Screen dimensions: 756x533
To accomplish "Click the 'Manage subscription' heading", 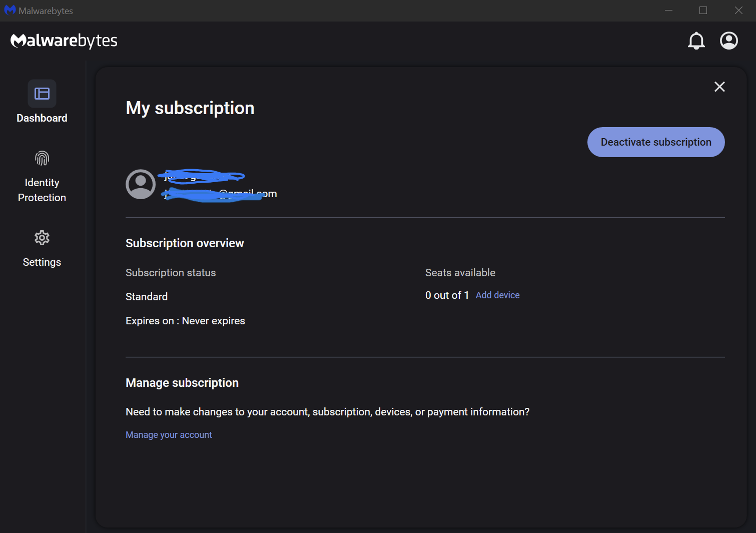I will tap(182, 383).
